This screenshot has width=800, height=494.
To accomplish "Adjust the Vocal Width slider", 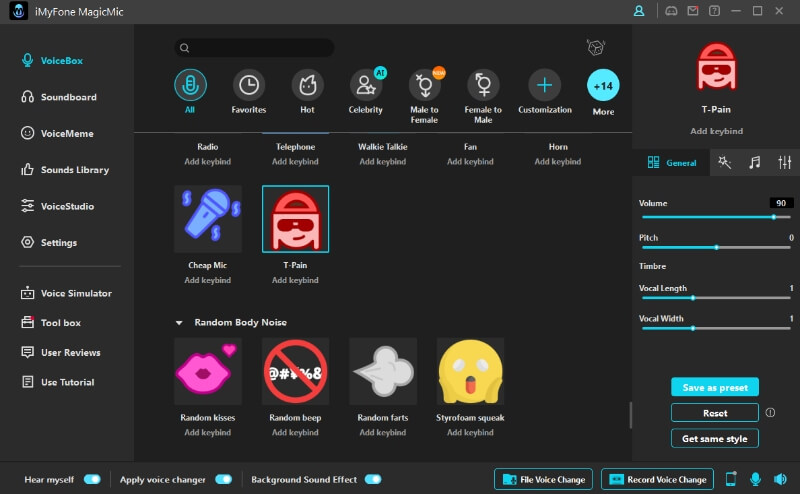I will click(x=716, y=329).
